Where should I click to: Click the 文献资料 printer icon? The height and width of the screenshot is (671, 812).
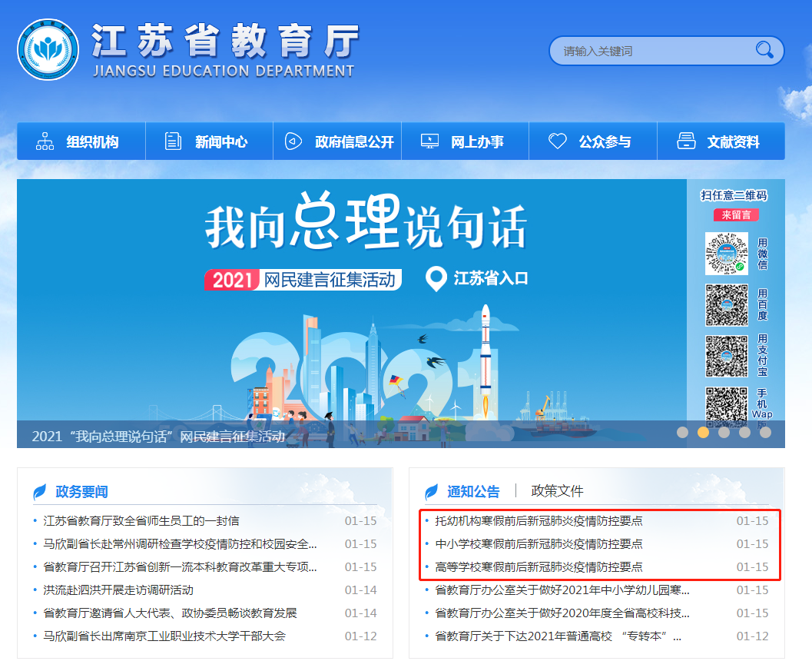pos(686,141)
